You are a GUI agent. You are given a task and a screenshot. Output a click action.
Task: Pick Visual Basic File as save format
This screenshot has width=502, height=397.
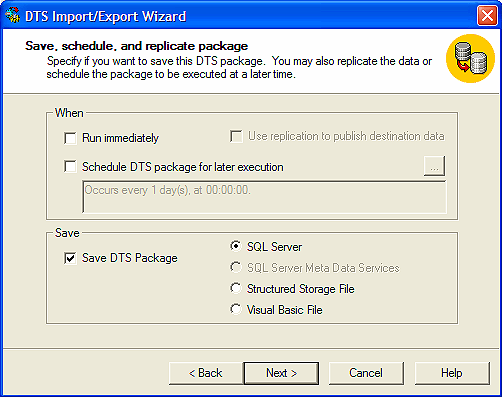[x=236, y=309]
